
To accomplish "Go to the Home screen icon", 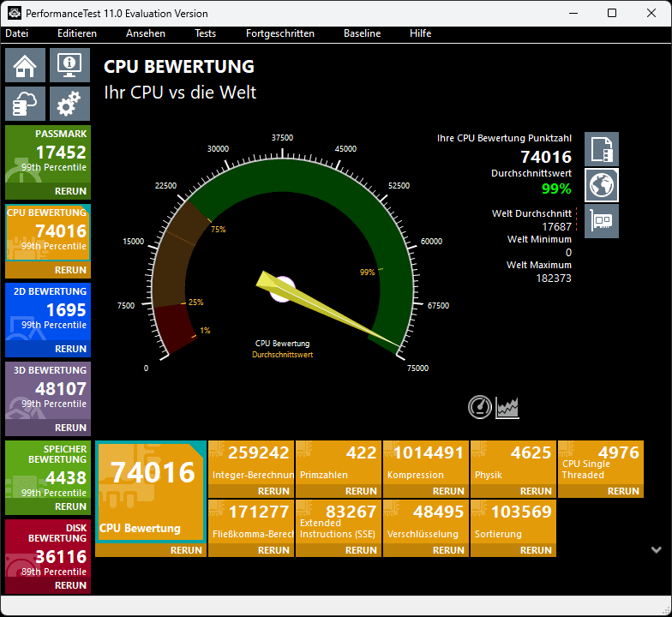I will point(25,65).
